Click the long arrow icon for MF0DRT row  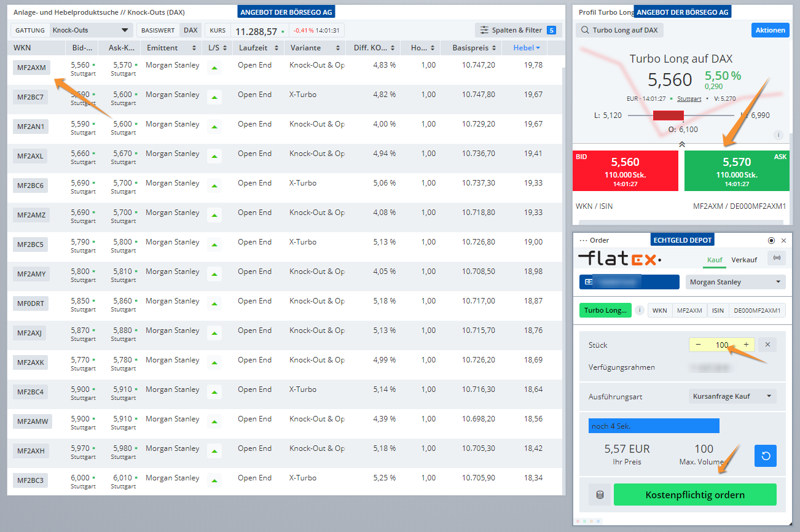[x=214, y=303]
